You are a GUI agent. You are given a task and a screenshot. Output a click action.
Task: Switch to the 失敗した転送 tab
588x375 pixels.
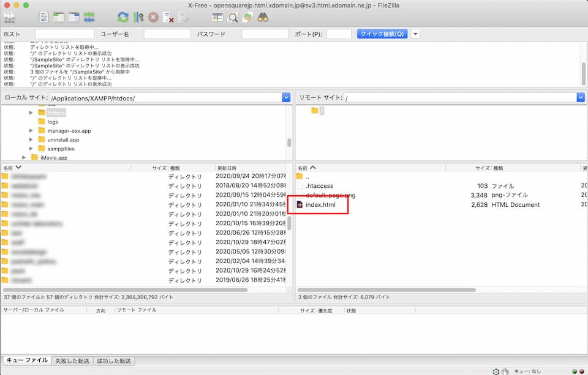point(72,361)
